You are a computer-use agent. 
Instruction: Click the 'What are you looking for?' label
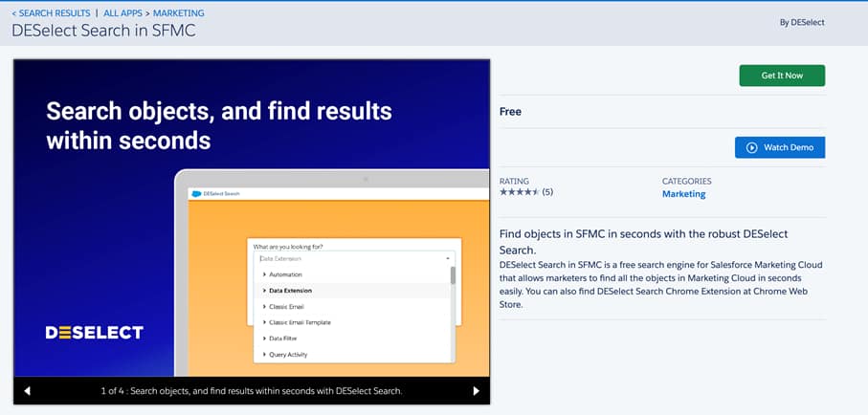(x=288, y=247)
